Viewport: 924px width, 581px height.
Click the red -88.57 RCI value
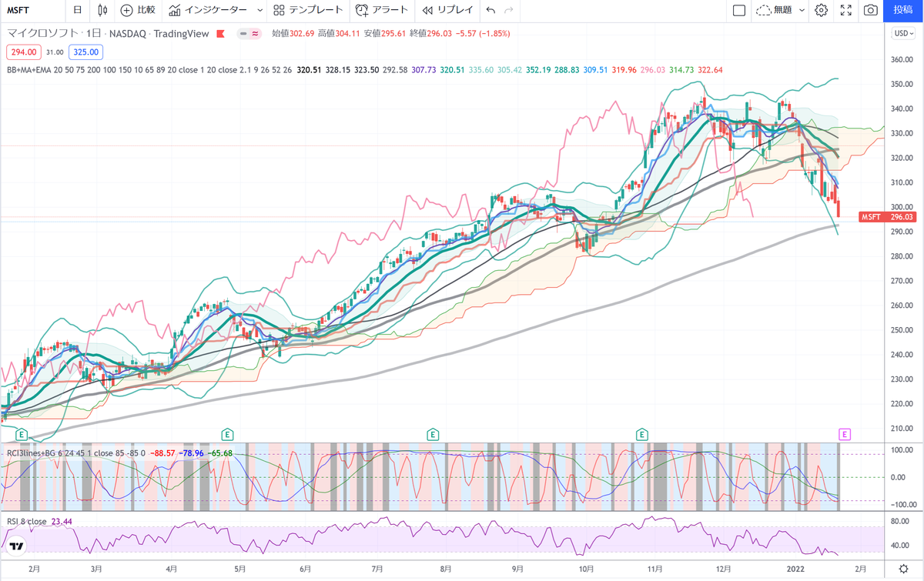(162, 452)
